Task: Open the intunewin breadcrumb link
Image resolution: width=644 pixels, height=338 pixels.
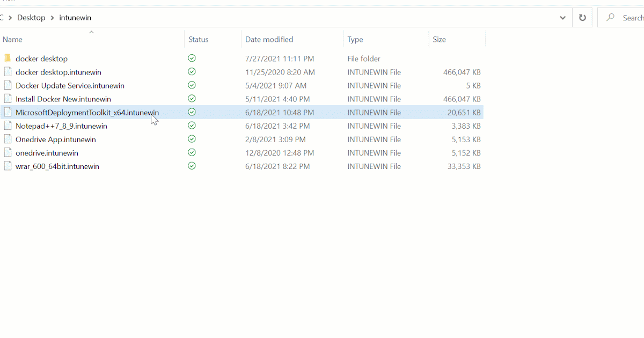Action: (x=75, y=17)
